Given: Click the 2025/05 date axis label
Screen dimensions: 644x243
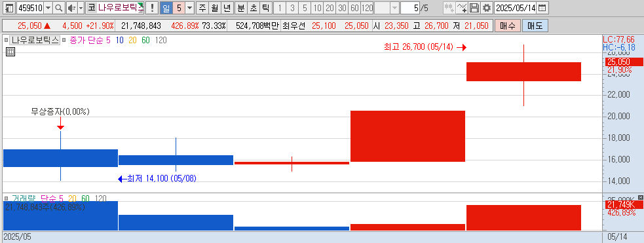Looking at the screenshot, I should coord(17,237).
